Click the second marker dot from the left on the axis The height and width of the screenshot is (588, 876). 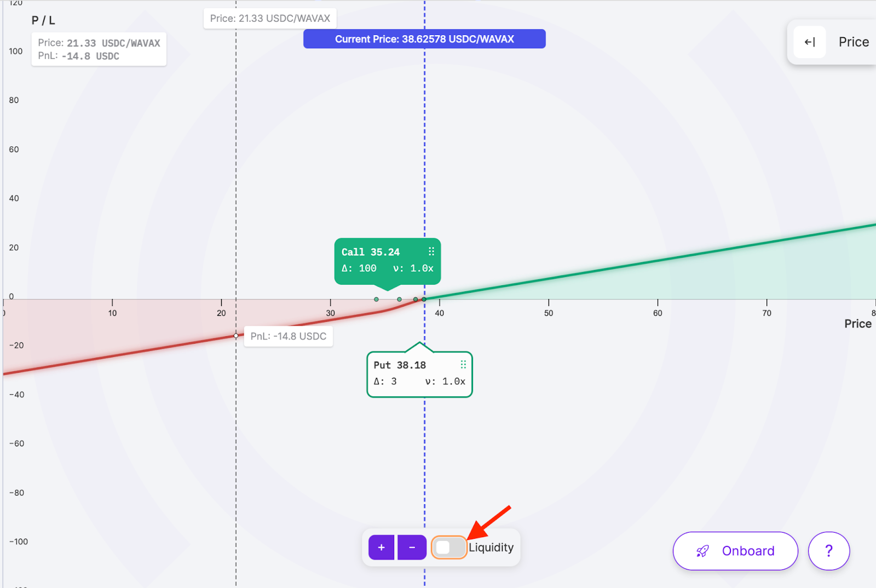399,299
